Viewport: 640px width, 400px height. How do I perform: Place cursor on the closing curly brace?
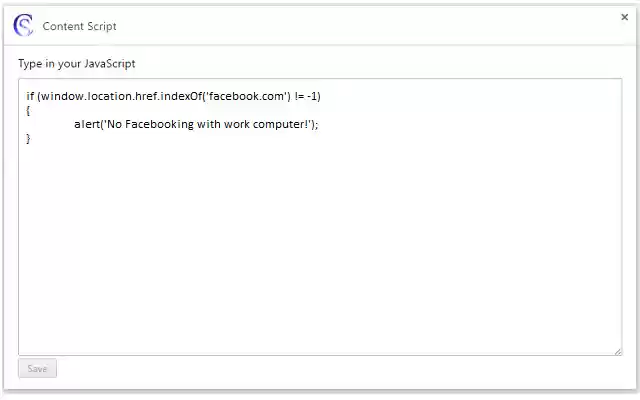click(x=29, y=138)
